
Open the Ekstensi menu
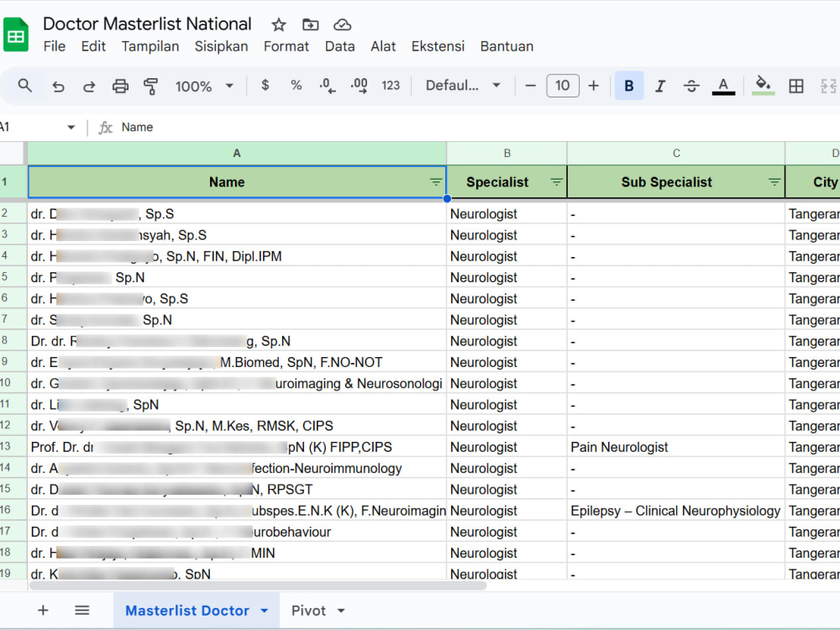point(438,46)
